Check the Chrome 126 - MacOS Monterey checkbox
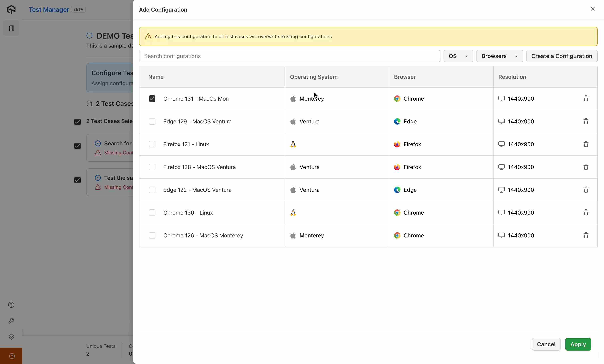The height and width of the screenshot is (364, 604). (x=152, y=235)
